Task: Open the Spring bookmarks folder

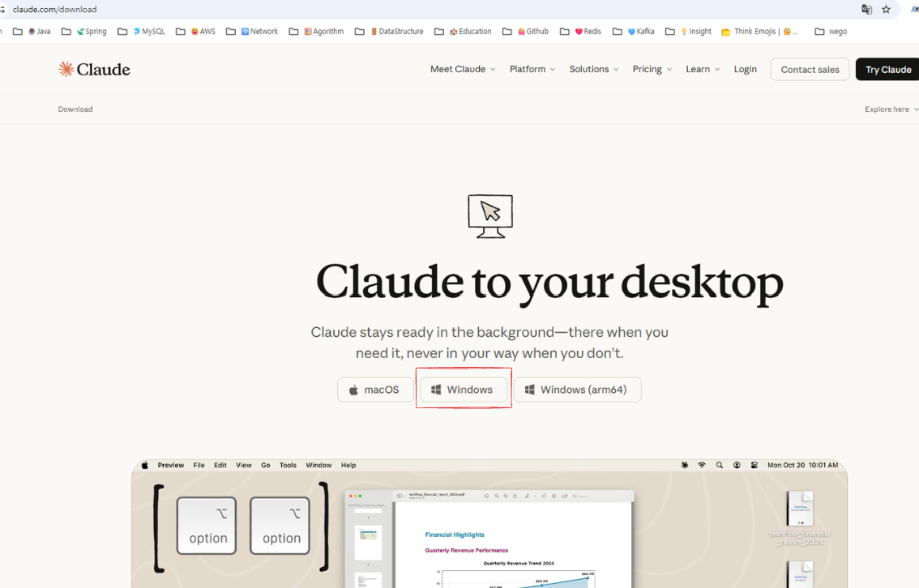Action: click(84, 32)
